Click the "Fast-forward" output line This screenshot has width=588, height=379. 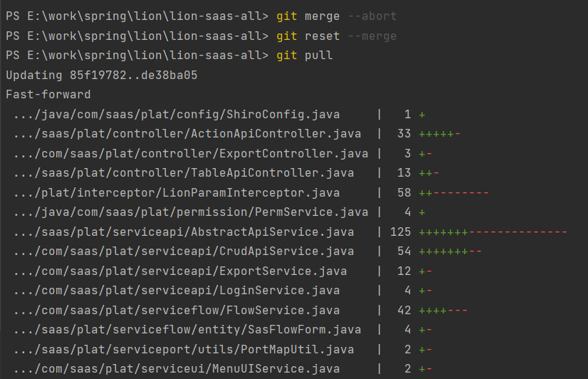click(48, 94)
